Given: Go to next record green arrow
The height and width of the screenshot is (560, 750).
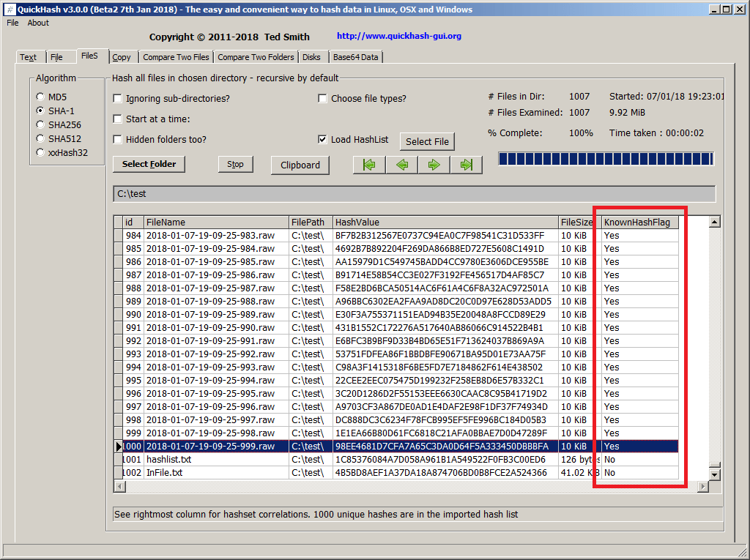Looking at the screenshot, I should (434, 165).
